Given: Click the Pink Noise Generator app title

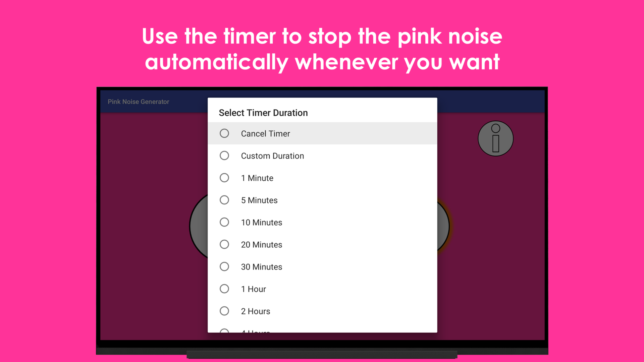Looking at the screenshot, I should click(x=138, y=102).
